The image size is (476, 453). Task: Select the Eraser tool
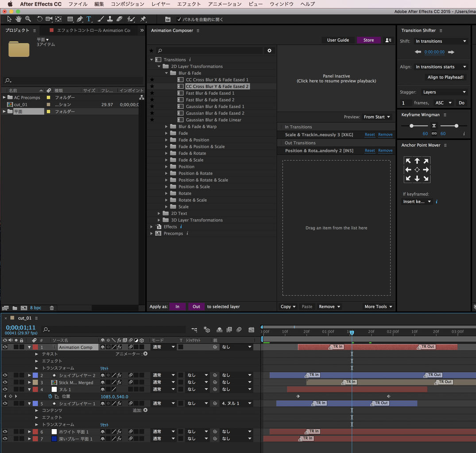(119, 19)
